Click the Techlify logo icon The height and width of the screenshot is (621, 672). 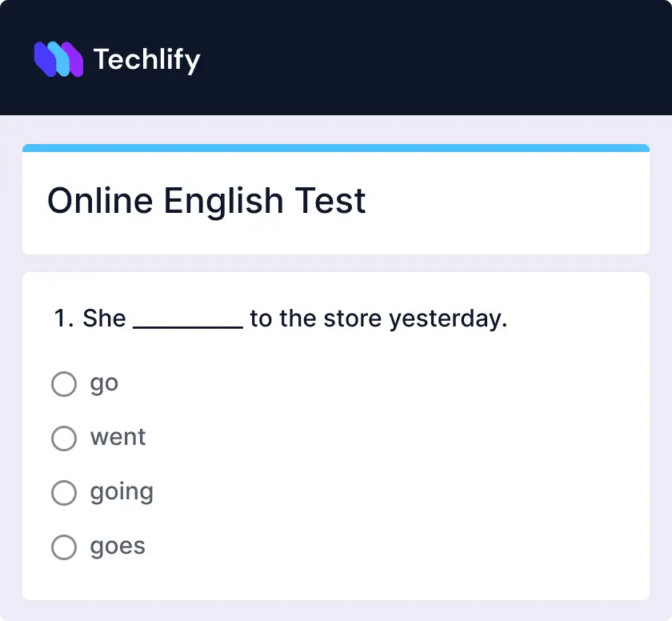[60, 58]
